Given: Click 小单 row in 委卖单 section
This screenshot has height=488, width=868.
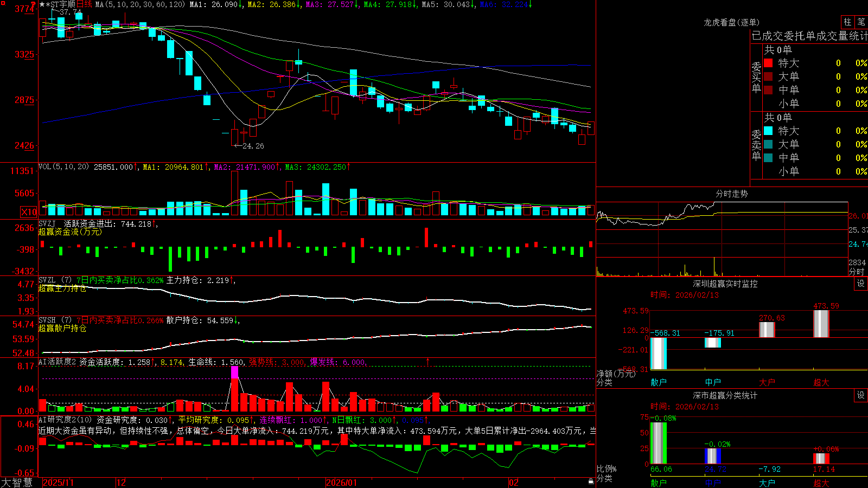Looking at the screenshot, I should pos(815,171).
